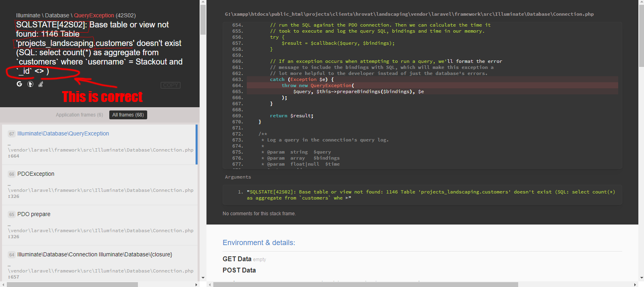The height and width of the screenshot is (287, 644).
Task: Click the frames panel horizontal scroll-right arrow
Action: tap(196, 284)
